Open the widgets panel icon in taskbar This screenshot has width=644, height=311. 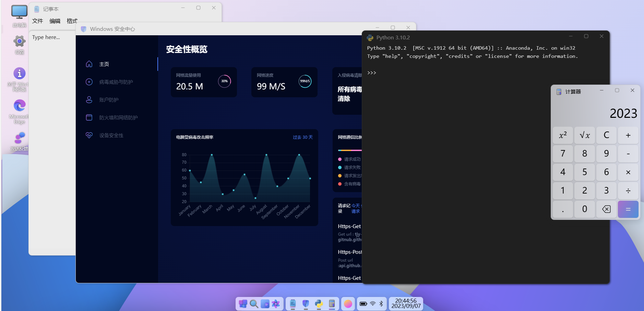[265, 304]
